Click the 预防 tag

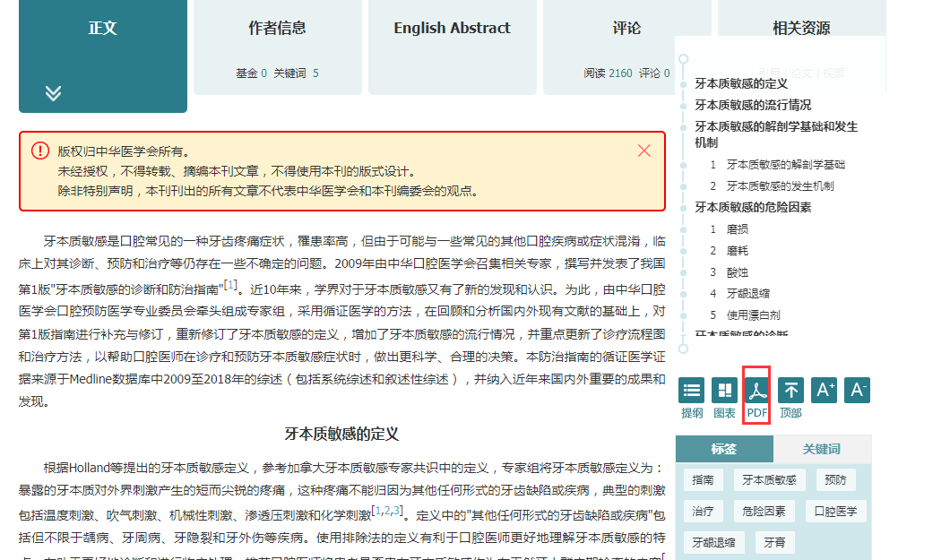tap(835, 480)
